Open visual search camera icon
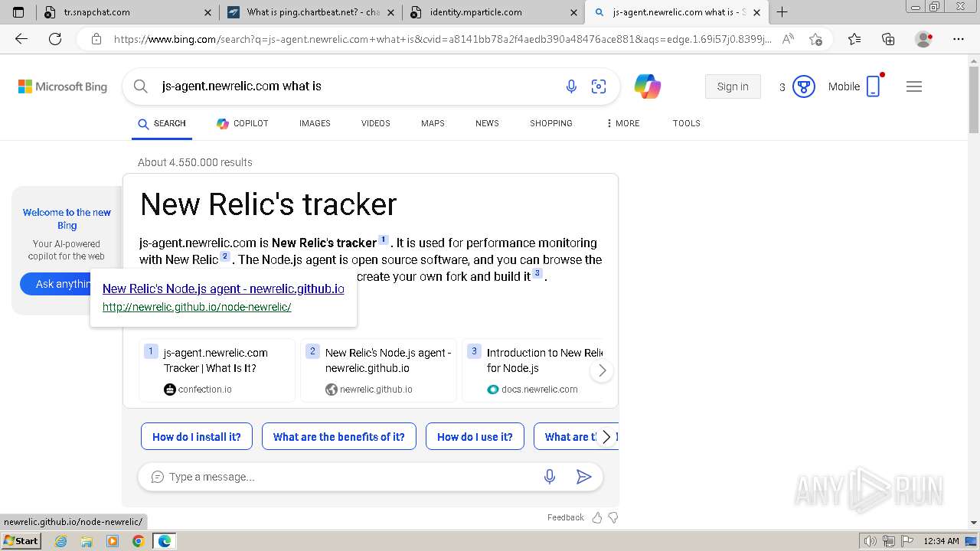The width and height of the screenshot is (980, 551). pos(599,86)
